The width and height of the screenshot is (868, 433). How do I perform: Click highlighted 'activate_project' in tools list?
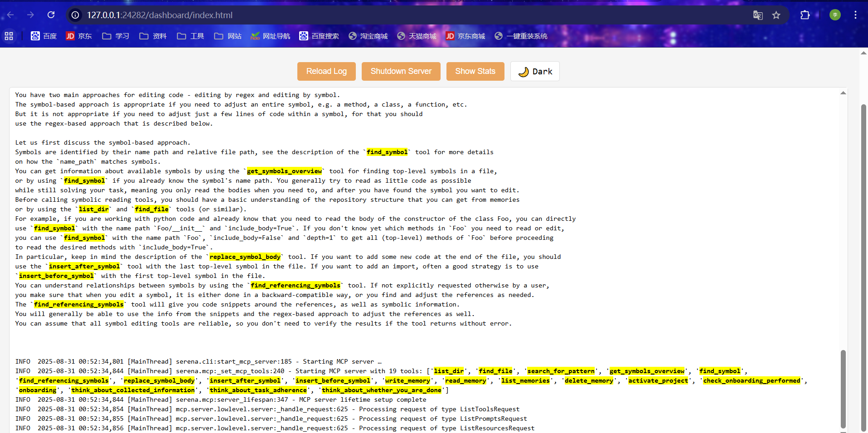point(658,380)
